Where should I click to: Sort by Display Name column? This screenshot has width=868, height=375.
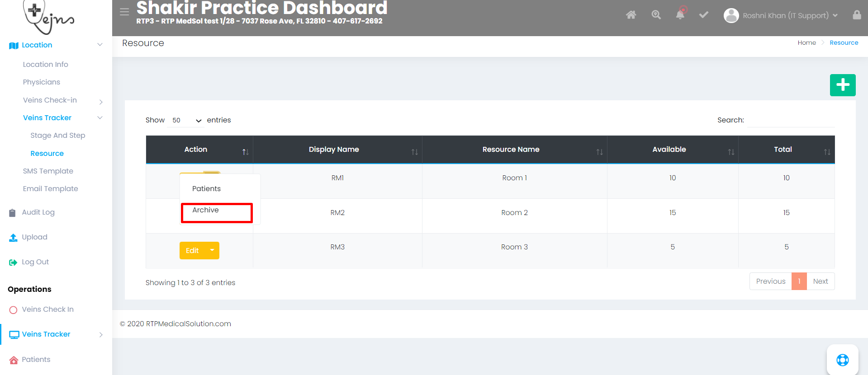click(x=334, y=150)
